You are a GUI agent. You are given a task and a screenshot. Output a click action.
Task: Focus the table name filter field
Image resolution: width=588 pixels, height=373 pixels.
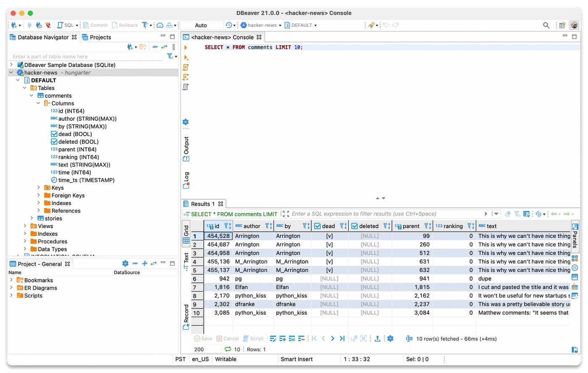[x=86, y=56]
